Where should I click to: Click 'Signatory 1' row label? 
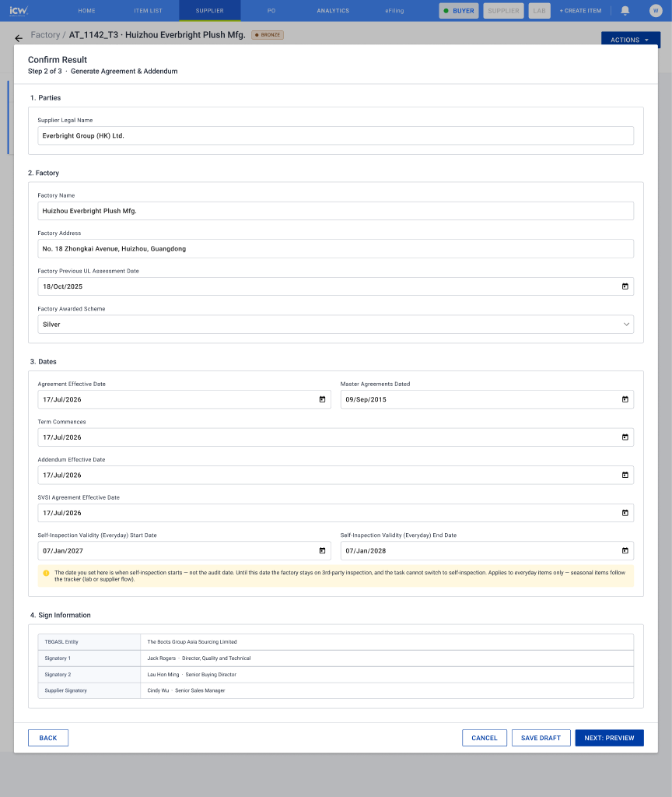58,658
